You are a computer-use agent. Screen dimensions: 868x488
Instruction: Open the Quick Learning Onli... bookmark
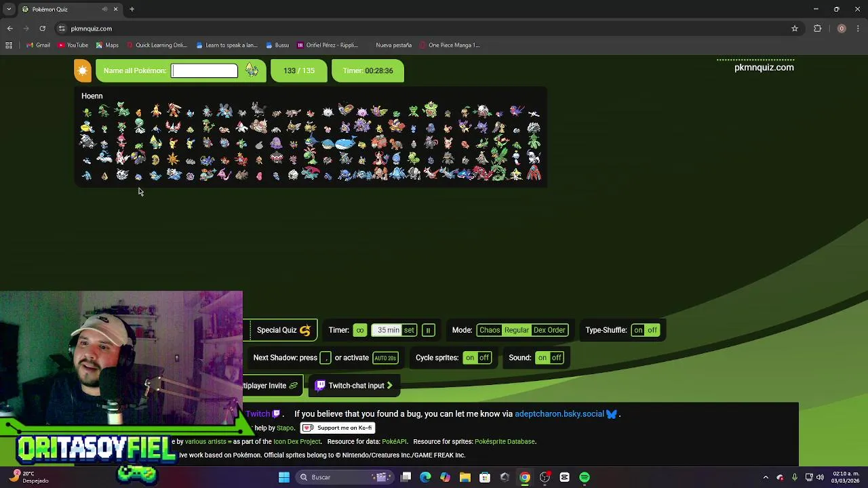pyautogui.click(x=157, y=45)
